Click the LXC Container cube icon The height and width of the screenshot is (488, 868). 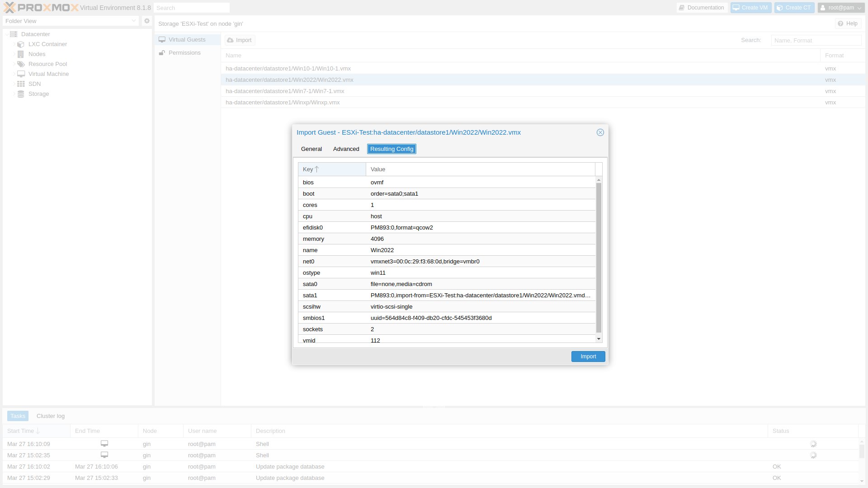click(x=21, y=44)
